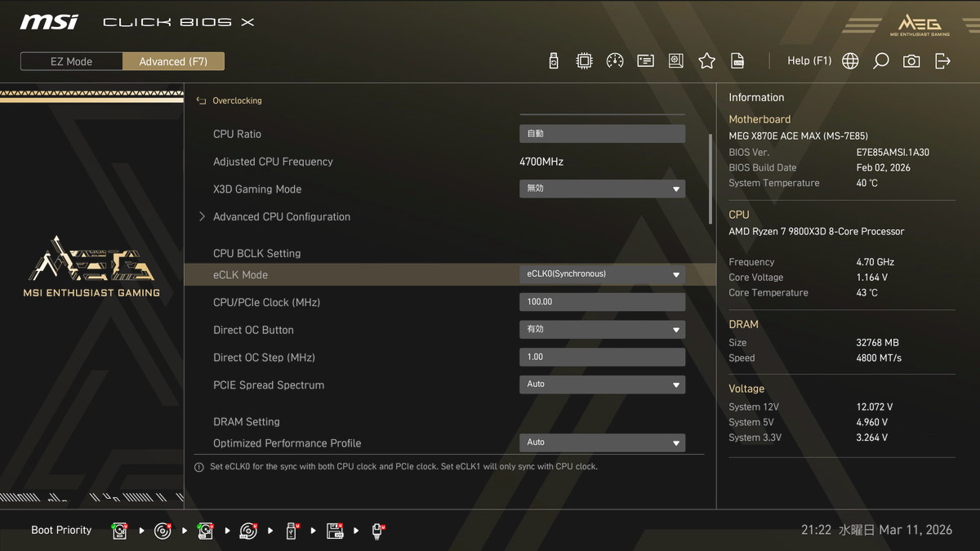The width and height of the screenshot is (980, 551).
Task: Go back via the Overclocking breadcrumb
Action: 236,101
